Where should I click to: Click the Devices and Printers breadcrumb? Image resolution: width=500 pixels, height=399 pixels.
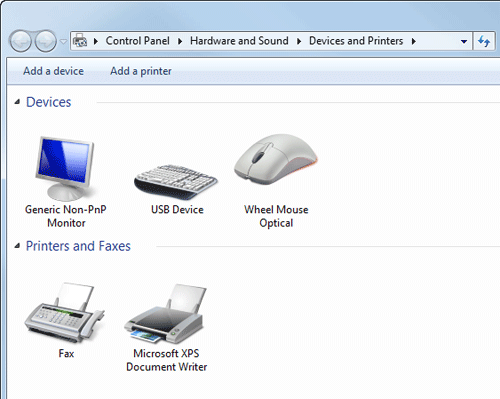tap(356, 41)
